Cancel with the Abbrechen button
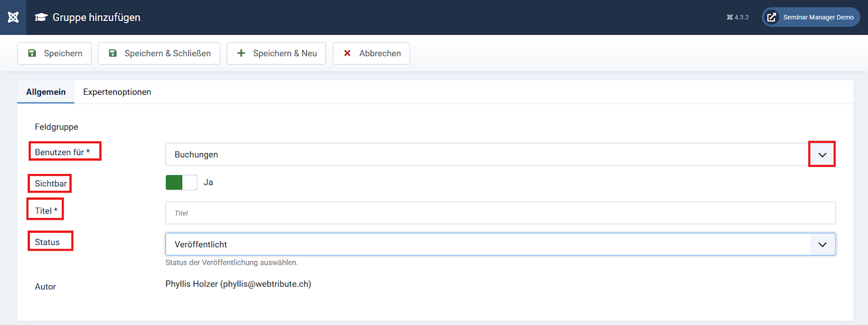The image size is (868, 325). point(372,53)
